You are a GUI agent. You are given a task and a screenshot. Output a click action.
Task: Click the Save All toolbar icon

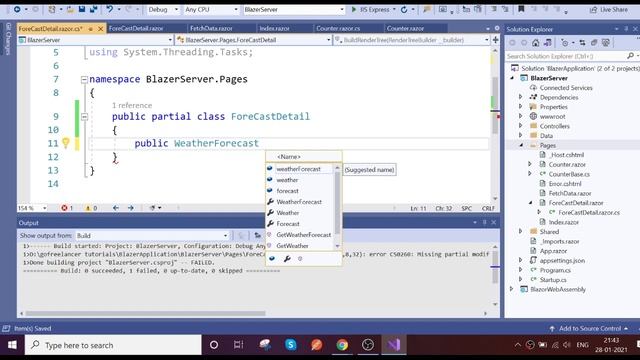pyautogui.click(x=93, y=9)
